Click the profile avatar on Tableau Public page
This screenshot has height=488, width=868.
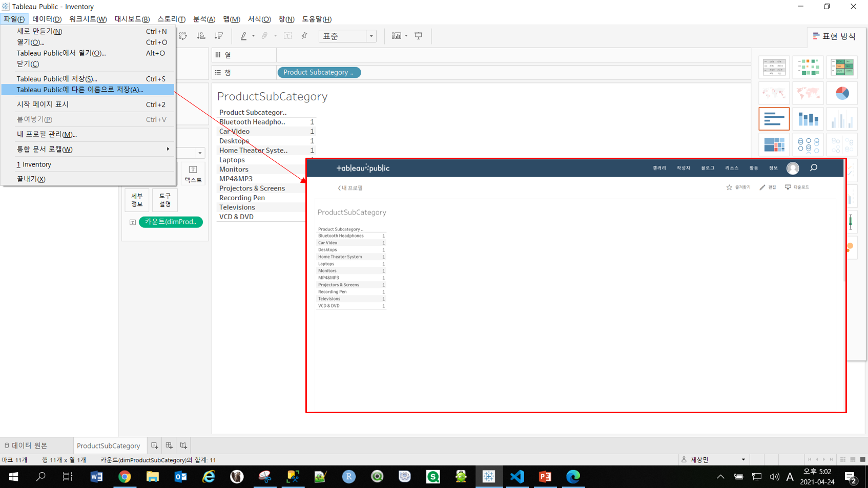pos(793,168)
